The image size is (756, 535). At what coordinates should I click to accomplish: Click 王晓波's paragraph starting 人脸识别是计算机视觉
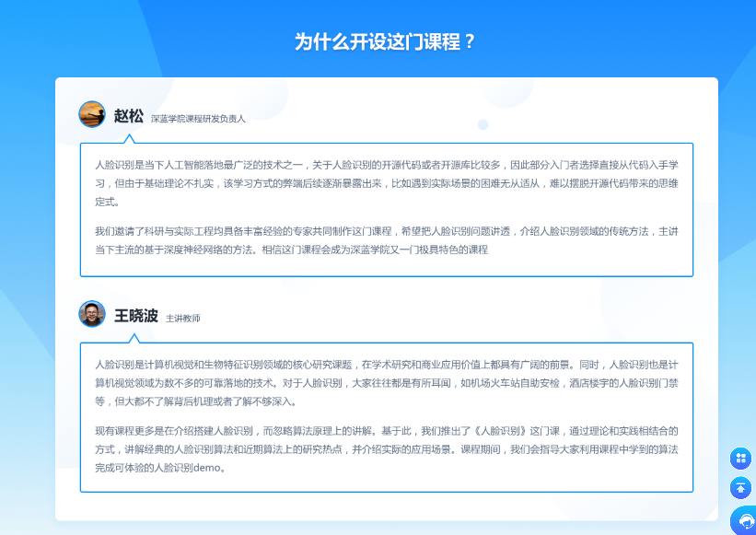[387, 382]
